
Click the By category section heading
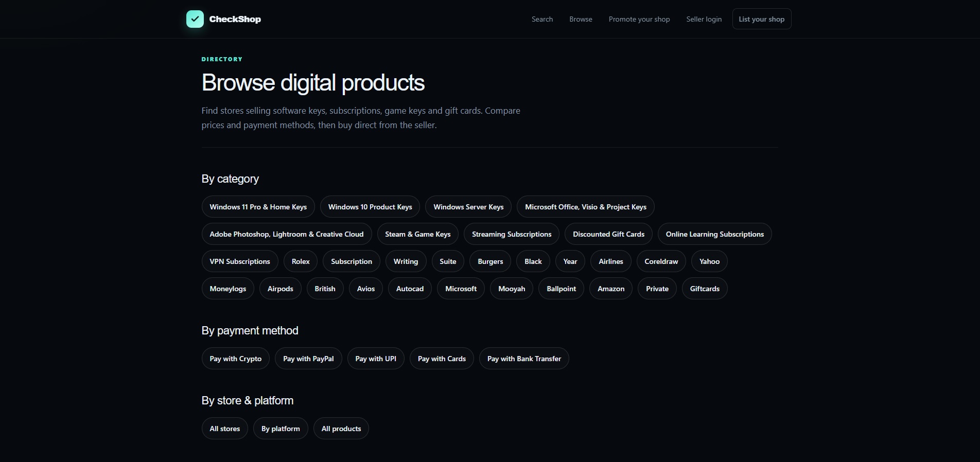coord(230,179)
